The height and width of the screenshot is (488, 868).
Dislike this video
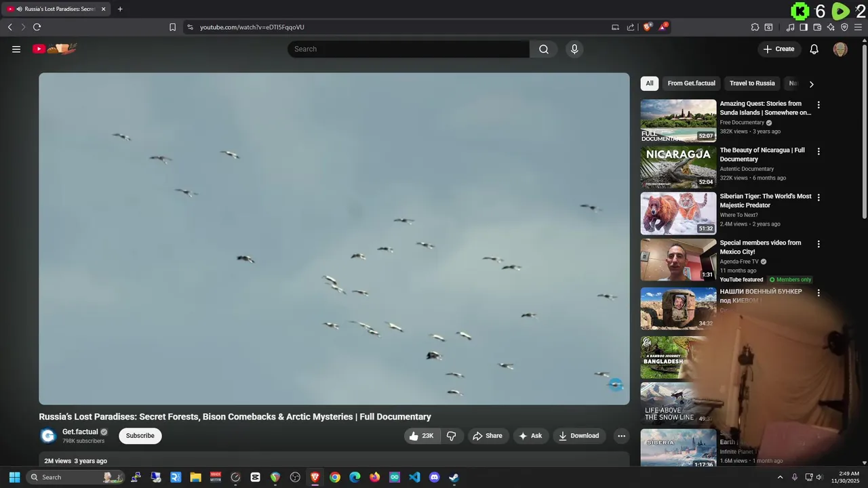click(452, 436)
